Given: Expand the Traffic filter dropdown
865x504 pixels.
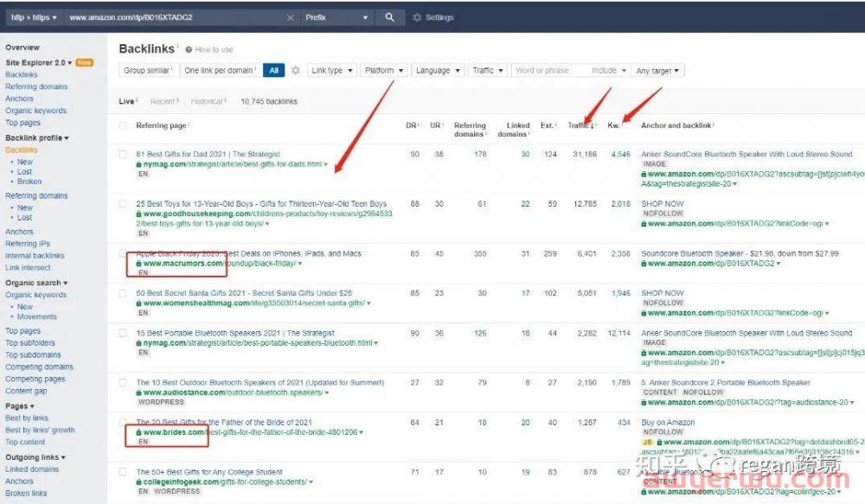Looking at the screenshot, I should click(x=488, y=71).
